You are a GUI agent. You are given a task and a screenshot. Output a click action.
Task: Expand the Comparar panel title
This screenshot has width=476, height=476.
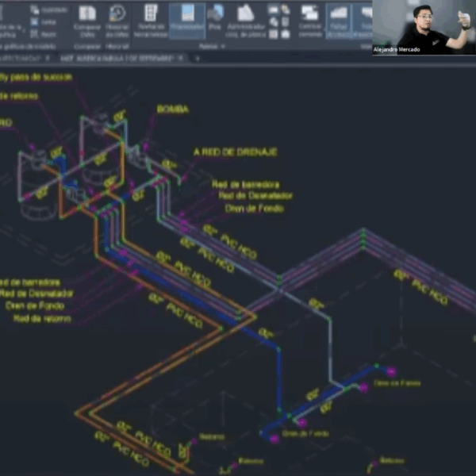pos(87,47)
